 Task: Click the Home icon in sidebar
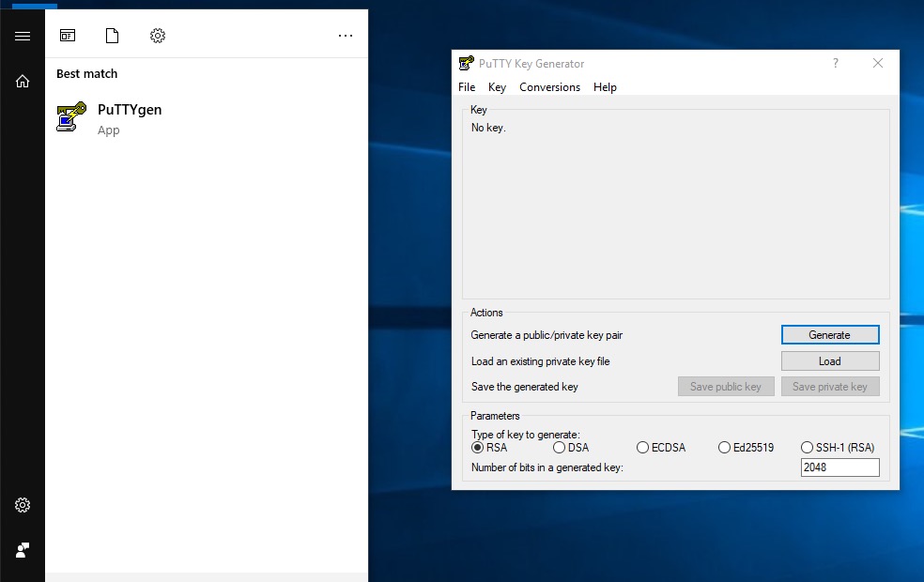pyautogui.click(x=23, y=82)
